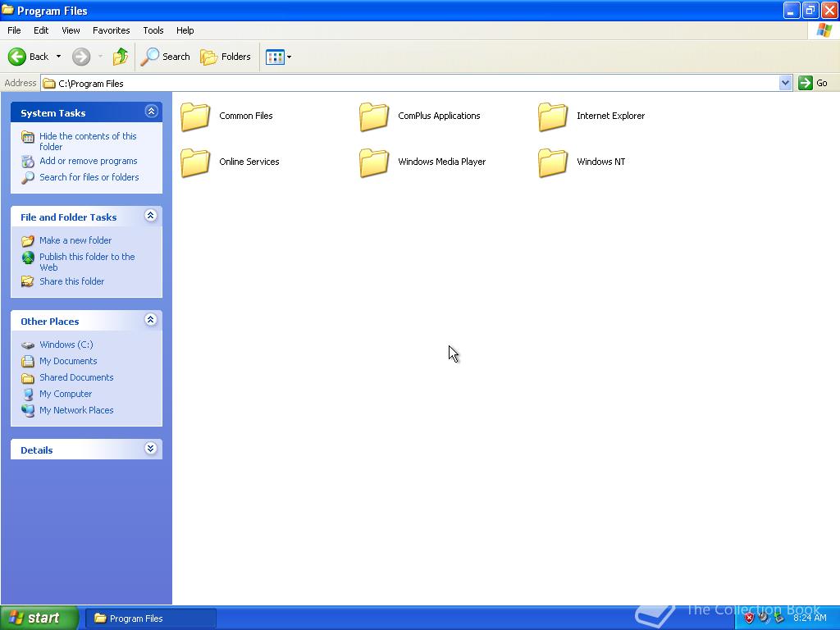Open the View menu
The image size is (840, 630).
click(71, 30)
